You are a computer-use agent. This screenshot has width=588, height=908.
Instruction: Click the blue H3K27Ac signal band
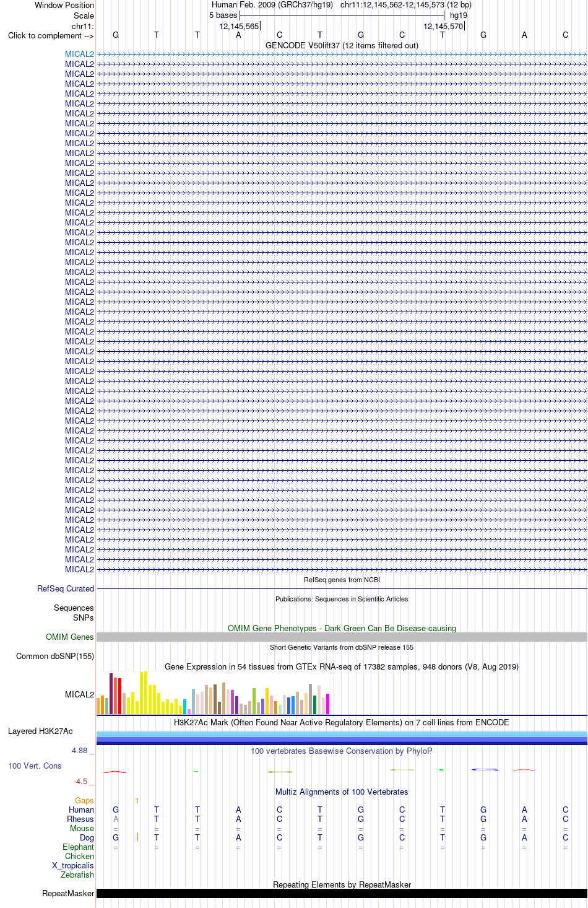click(342, 738)
